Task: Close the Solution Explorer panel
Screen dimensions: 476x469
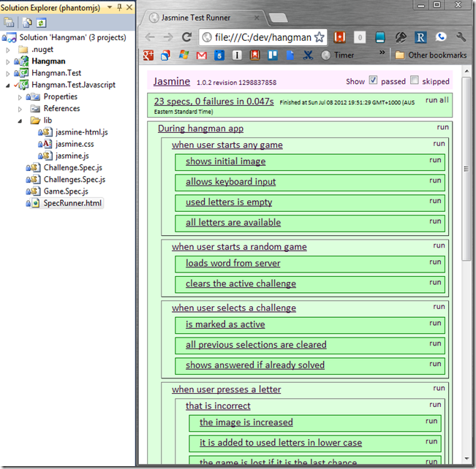Action: tap(129, 7)
